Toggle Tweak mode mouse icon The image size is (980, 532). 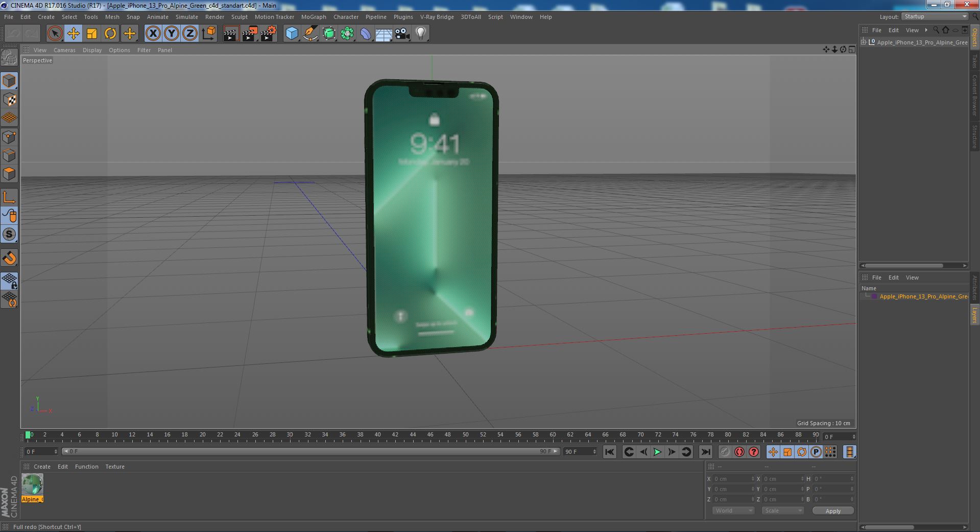point(9,216)
